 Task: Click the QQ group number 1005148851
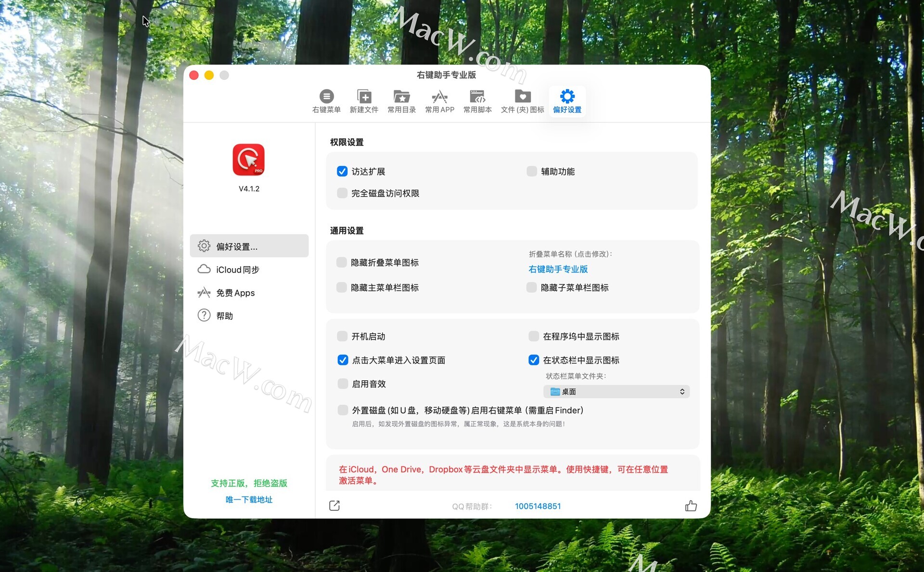[x=538, y=506]
